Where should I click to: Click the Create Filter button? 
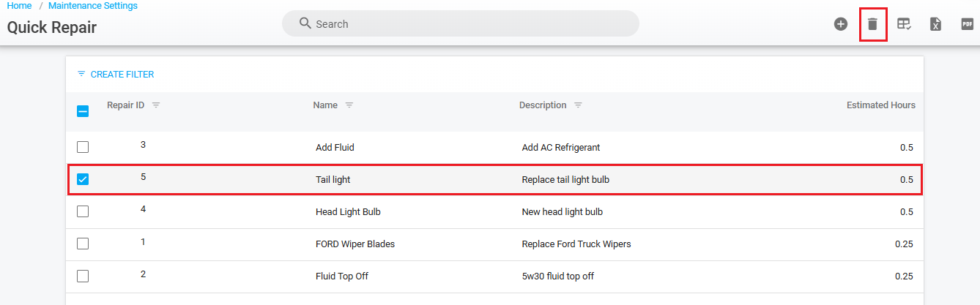tap(122, 75)
